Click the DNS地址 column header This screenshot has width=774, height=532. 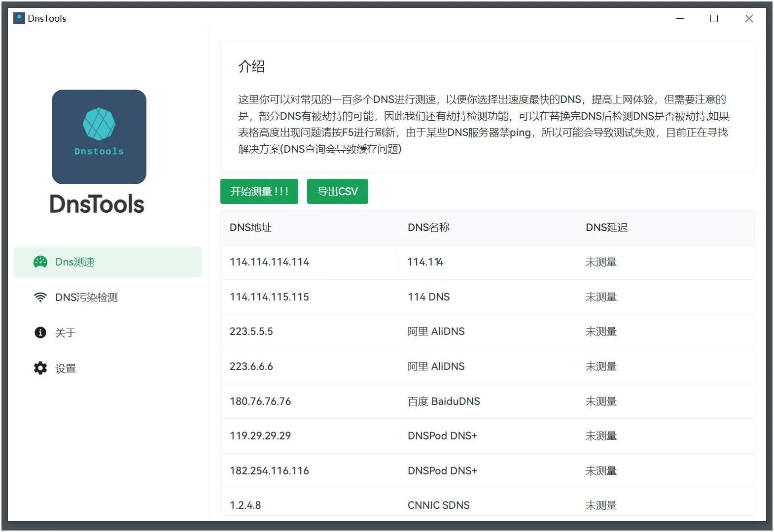[250, 227]
